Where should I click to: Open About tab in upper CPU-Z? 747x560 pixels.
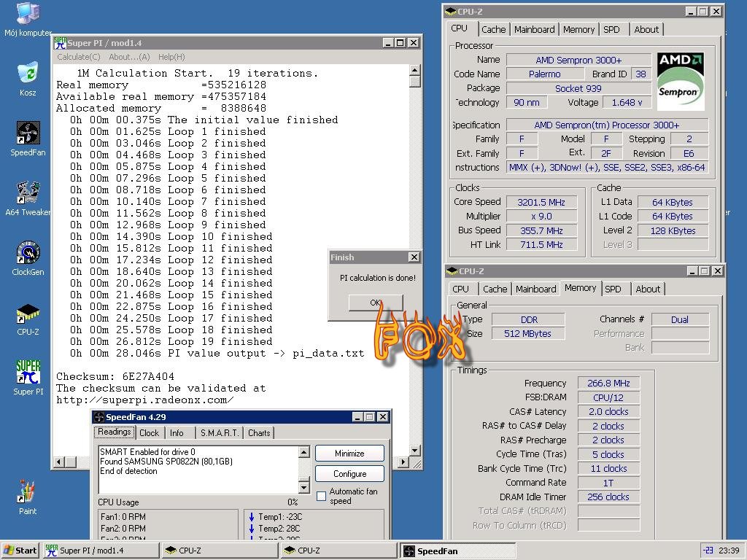coord(646,29)
